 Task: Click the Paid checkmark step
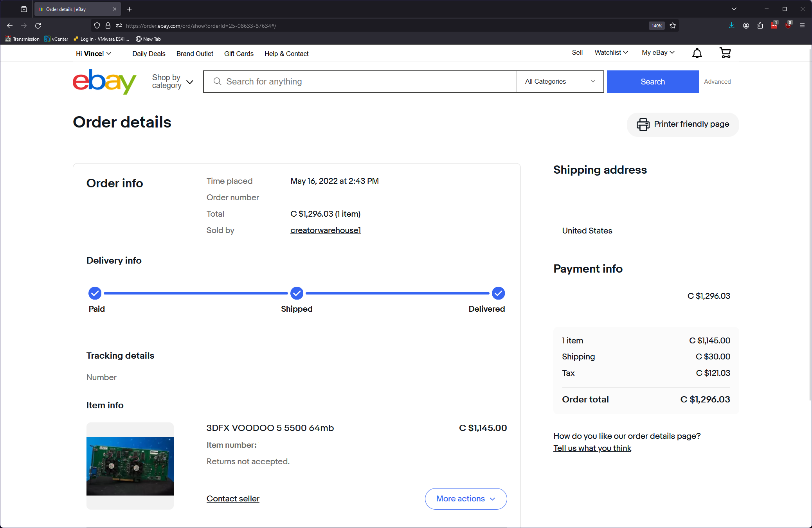click(x=95, y=293)
